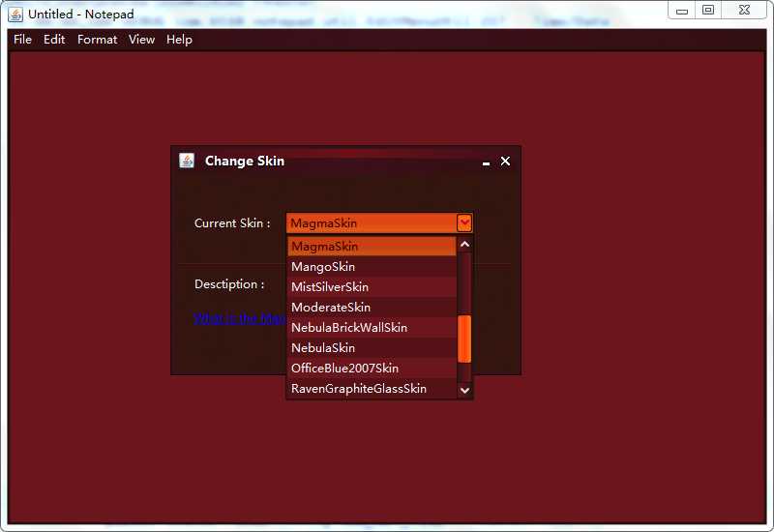Open the View menu
Image resolution: width=774 pixels, height=532 pixels.
click(141, 40)
